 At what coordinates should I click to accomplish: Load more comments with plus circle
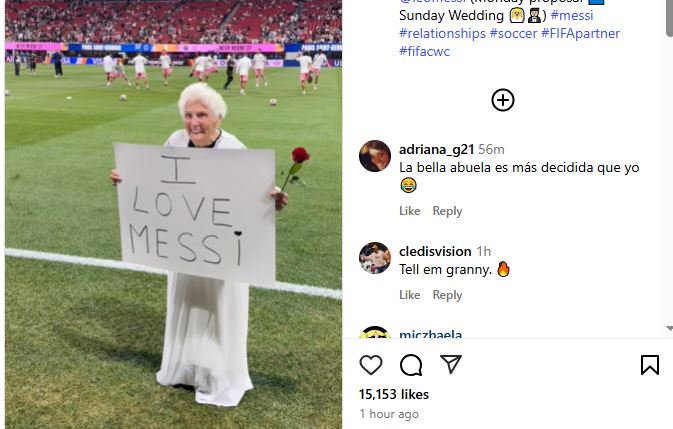(x=503, y=100)
